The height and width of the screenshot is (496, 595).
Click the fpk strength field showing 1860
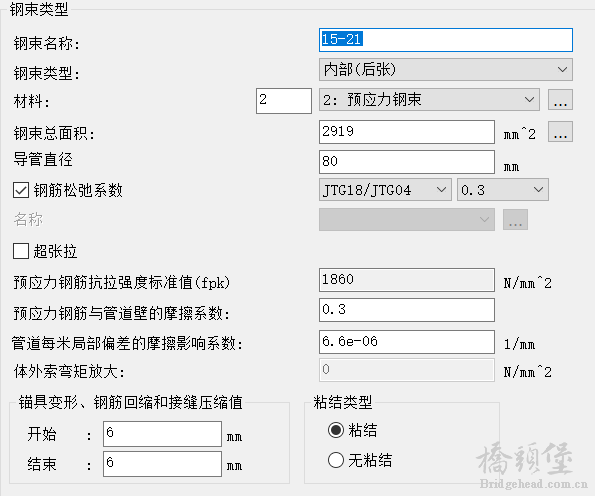pyautogui.click(x=407, y=280)
